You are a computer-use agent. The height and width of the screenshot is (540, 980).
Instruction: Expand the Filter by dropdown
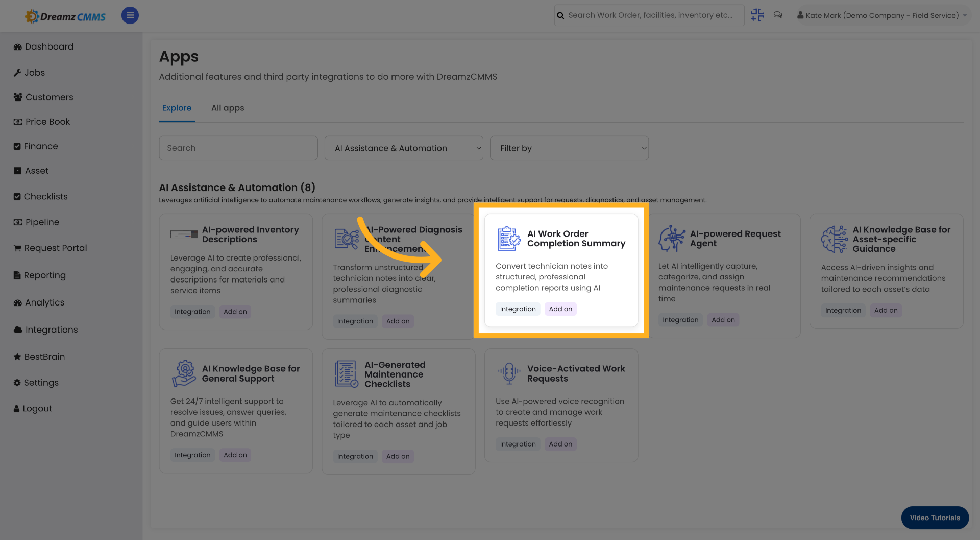[569, 148]
